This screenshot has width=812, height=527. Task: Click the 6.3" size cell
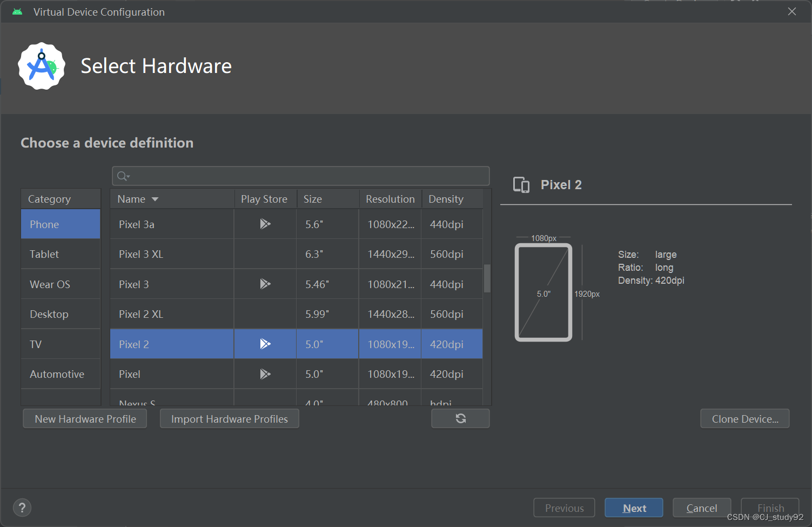point(327,254)
